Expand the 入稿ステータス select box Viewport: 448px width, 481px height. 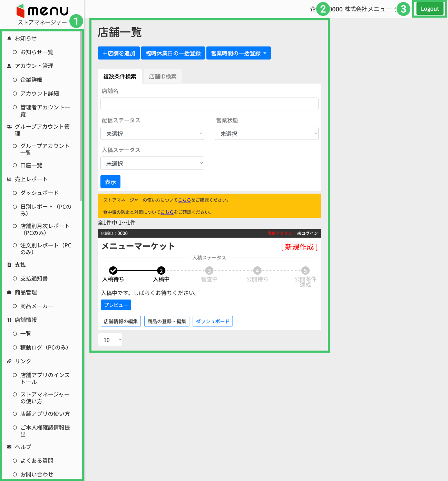[x=152, y=163]
